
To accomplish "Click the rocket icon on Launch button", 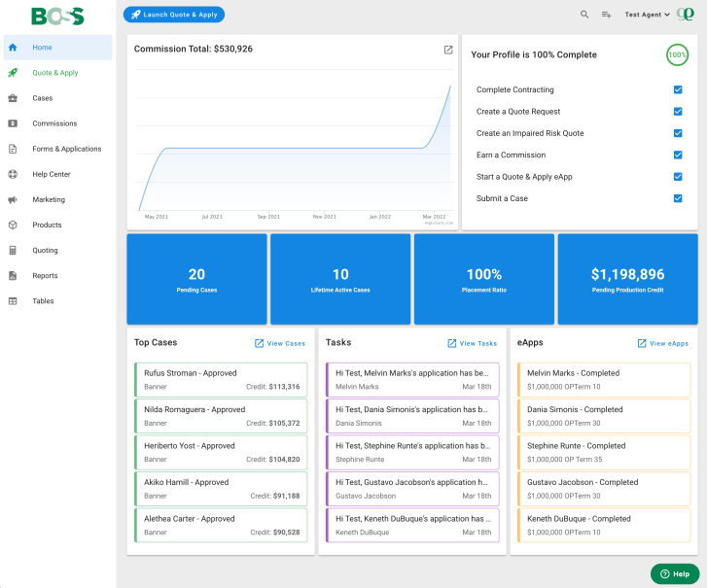I will pyautogui.click(x=135, y=15).
